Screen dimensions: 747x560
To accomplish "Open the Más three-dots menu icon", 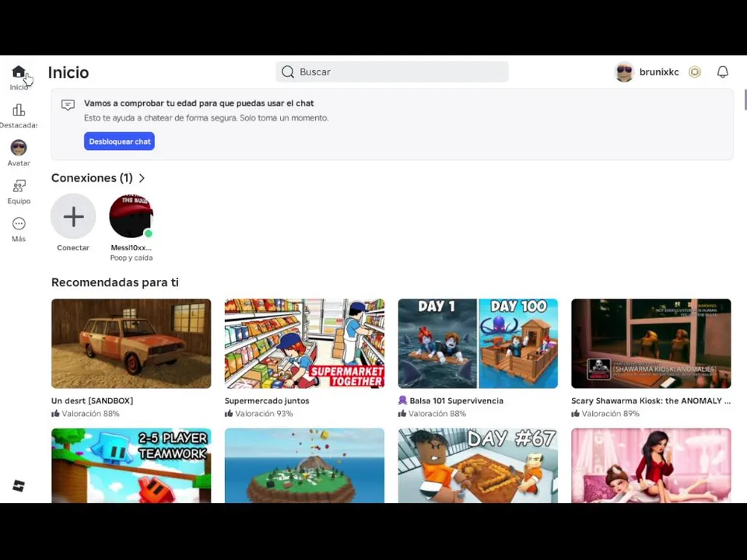I will coord(19,224).
